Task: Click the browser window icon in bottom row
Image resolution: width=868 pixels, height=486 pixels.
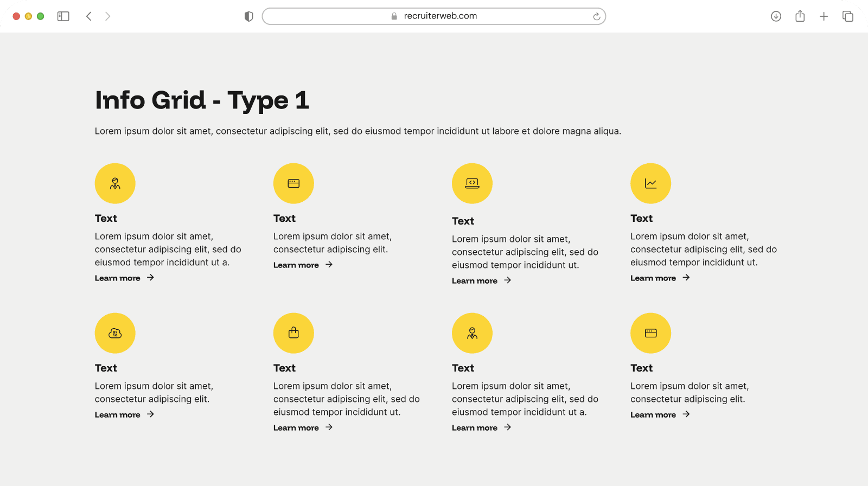Action: point(650,333)
